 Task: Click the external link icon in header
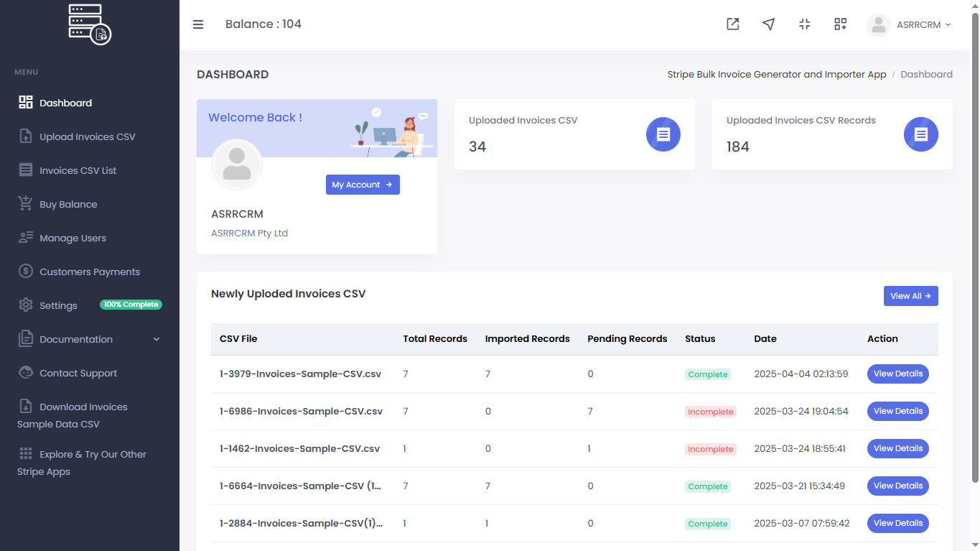pyautogui.click(x=732, y=24)
